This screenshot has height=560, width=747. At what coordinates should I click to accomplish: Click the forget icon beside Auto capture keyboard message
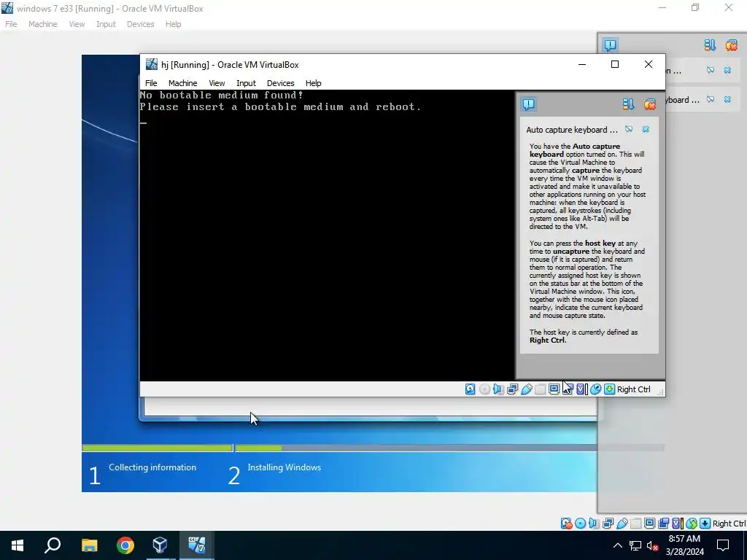point(629,129)
